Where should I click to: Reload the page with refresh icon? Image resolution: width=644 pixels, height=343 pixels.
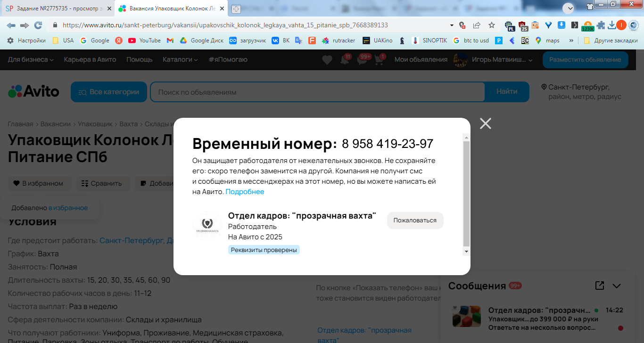[x=38, y=25]
